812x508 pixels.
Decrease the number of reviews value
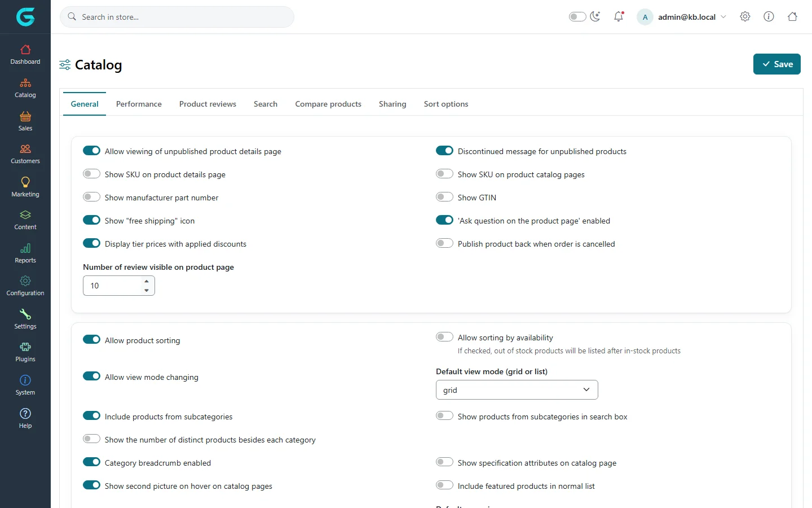[x=147, y=290]
